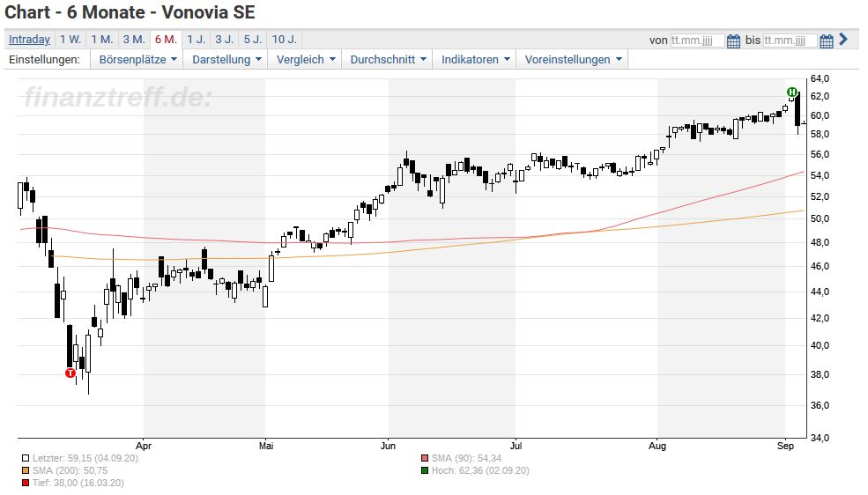Click 'Letzter: 59,15 (04.09.20)' legend text
This screenshot has width=868, height=495.
(85, 459)
